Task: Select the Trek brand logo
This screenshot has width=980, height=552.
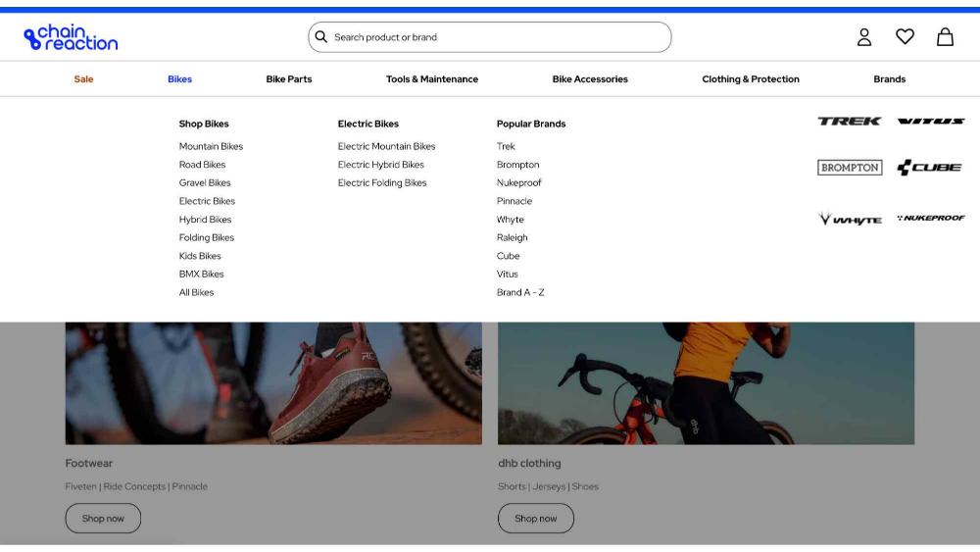Action: 849,122
